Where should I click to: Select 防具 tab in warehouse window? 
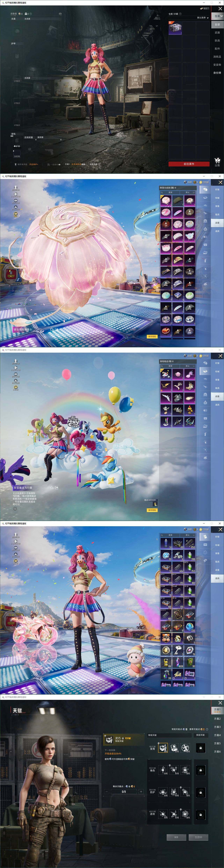click(217, 41)
